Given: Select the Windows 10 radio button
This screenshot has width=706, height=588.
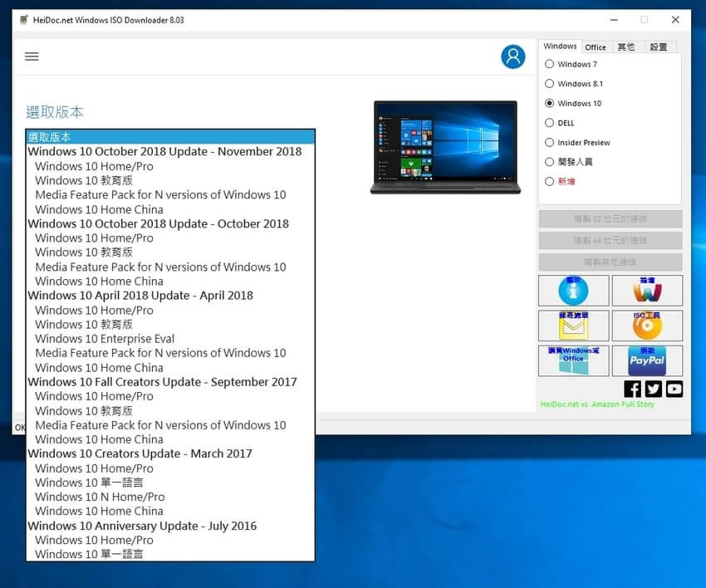Looking at the screenshot, I should tap(549, 103).
